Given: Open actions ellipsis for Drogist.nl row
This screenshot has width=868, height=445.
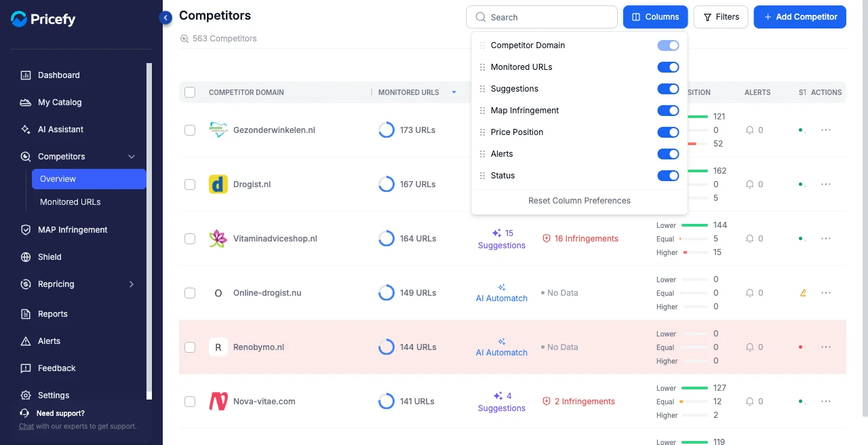Looking at the screenshot, I should pyautogui.click(x=826, y=184).
